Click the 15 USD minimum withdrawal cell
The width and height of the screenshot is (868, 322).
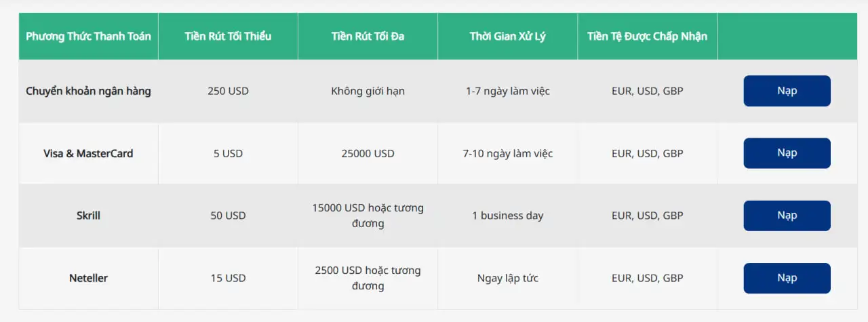(228, 278)
